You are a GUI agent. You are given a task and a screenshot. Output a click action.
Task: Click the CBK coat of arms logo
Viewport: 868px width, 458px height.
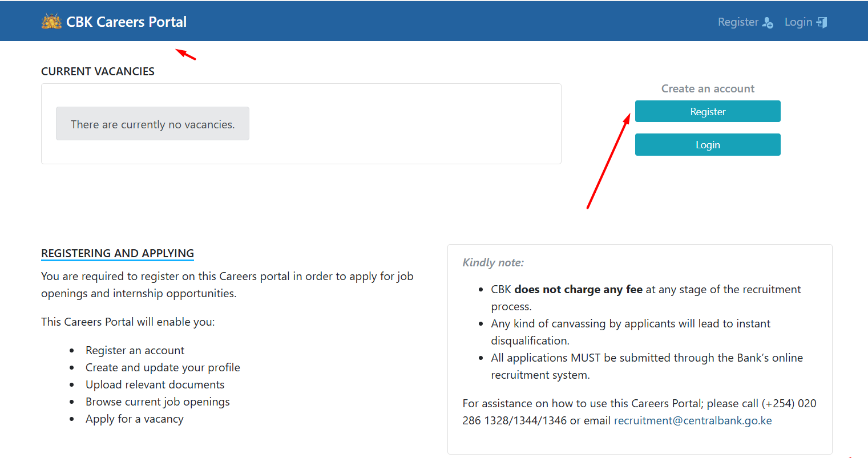coord(51,21)
